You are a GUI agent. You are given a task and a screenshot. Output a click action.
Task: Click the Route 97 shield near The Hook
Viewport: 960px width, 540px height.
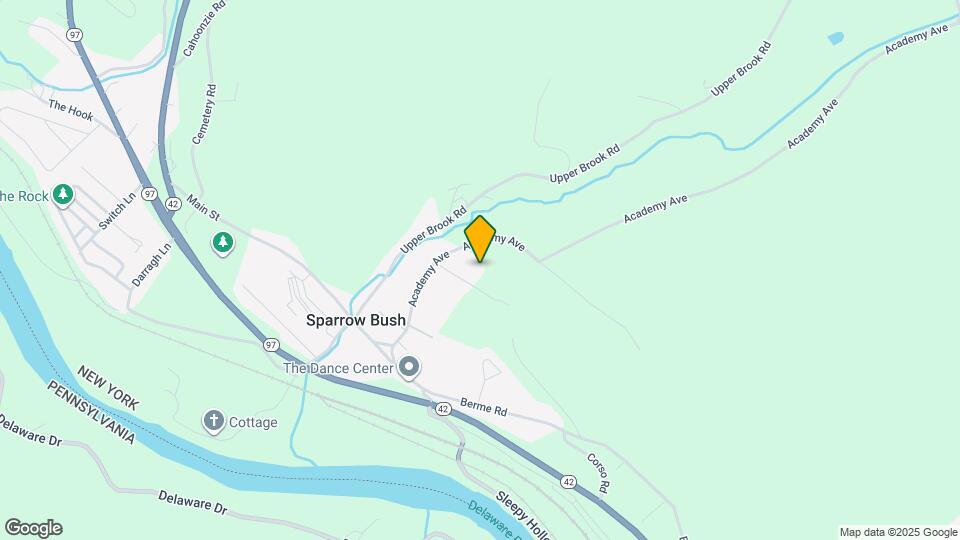75,35
